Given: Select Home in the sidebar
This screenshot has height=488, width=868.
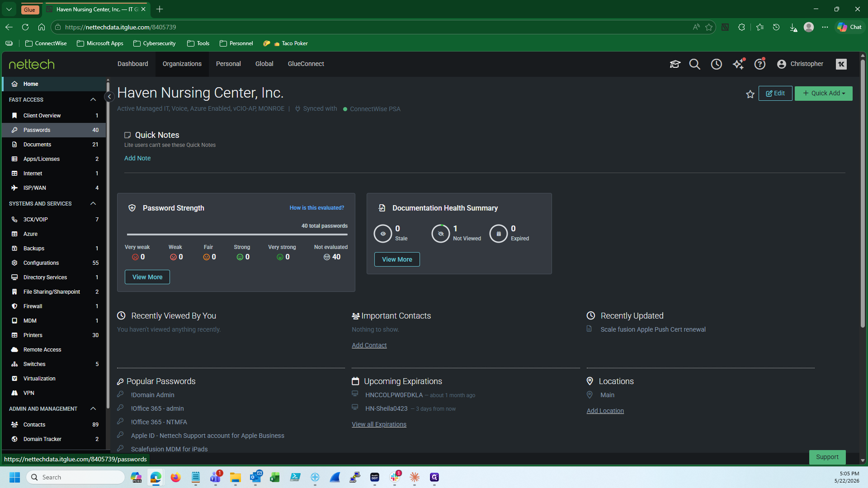Looking at the screenshot, I should 54,84.
